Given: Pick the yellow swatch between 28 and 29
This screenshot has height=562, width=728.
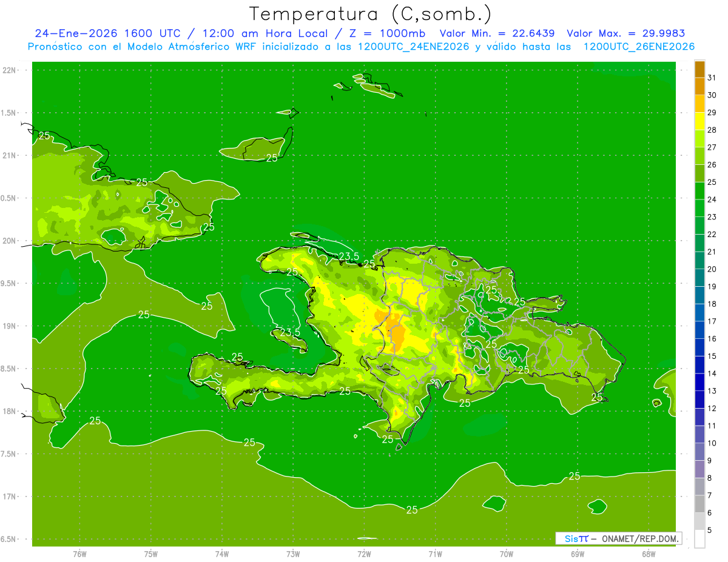Looking at the screenshot, I should pyautogui.click(x=699, y=121).
